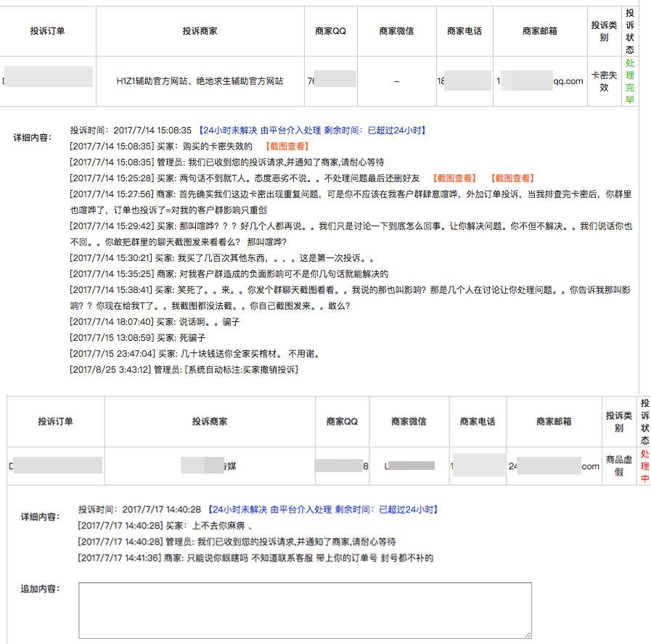Click the 商品虚假 complaint type cell
The height and width of the screenshot is (644, 651).
[619, 466]
